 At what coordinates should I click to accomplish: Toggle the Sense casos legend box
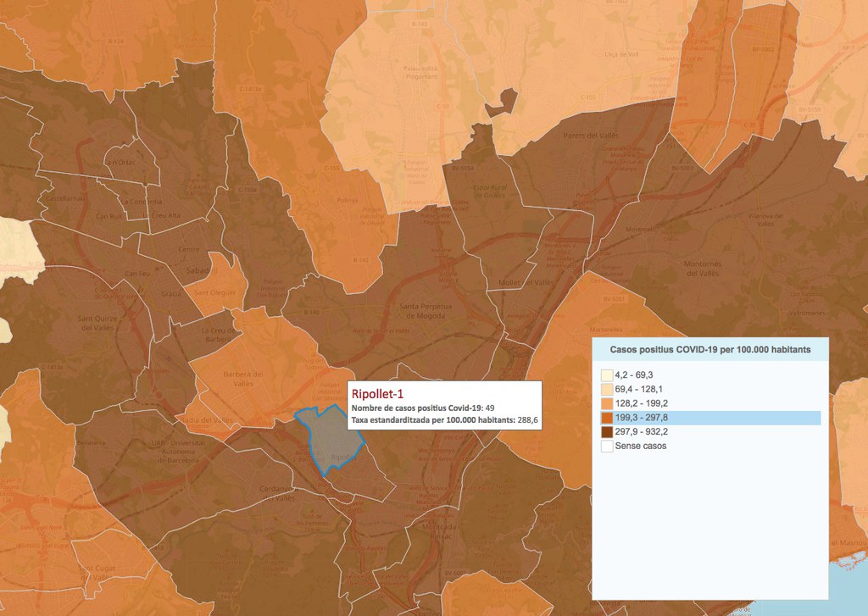pos(607,447)
